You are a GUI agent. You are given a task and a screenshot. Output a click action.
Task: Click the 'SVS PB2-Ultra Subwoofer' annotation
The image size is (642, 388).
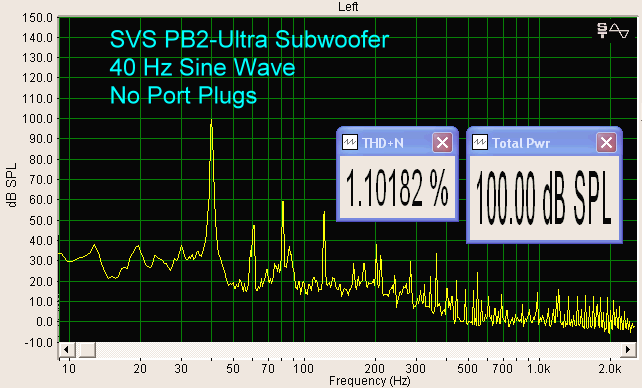pos(249,39)
